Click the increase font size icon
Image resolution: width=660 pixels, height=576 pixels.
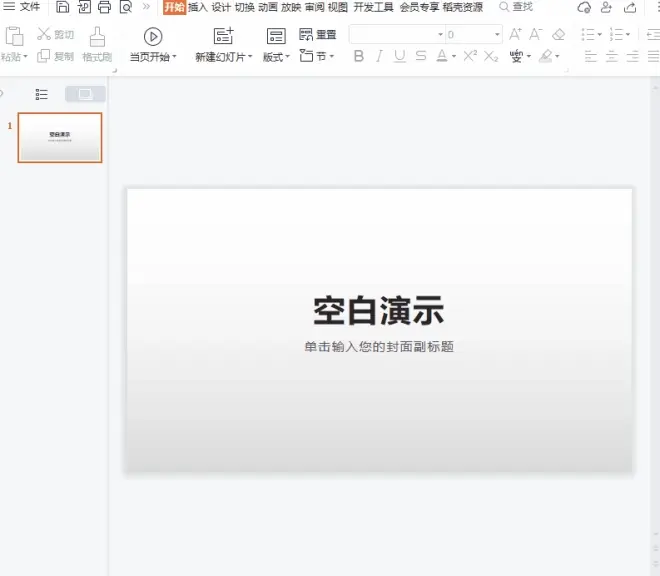(515, 34)
